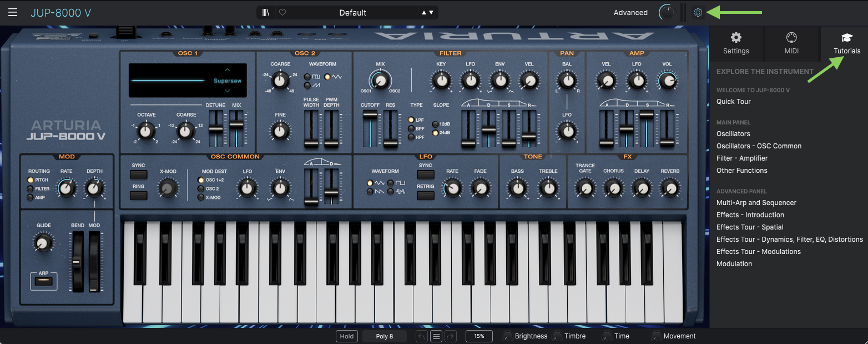Select the previous preset with up arrow
The width and height of the screenshot is (868, 344).
coord(425,12)
